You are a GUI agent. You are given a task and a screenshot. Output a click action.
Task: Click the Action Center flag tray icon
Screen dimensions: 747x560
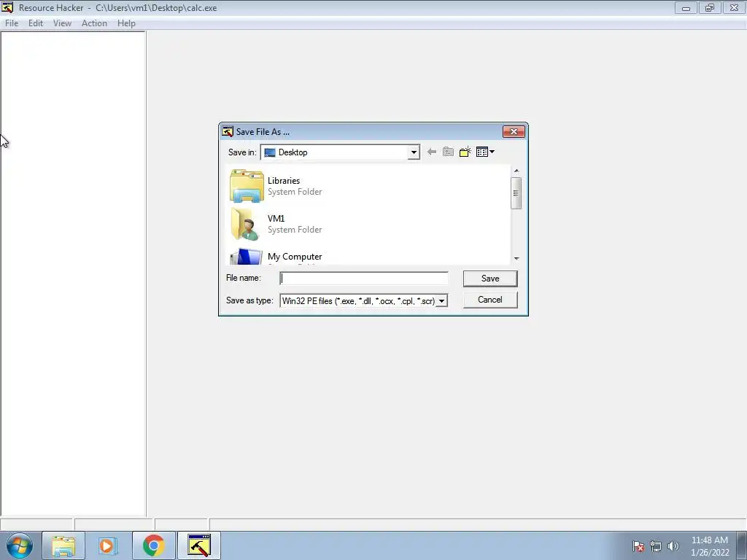click(638, 546)
